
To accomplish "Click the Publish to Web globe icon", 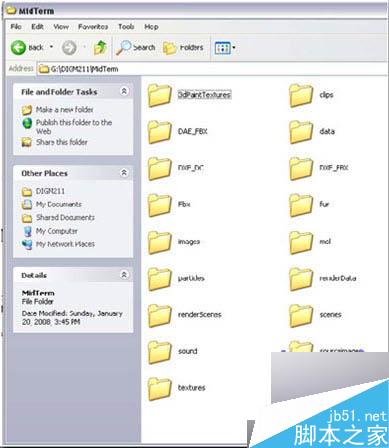I will [x=27, y=123].
